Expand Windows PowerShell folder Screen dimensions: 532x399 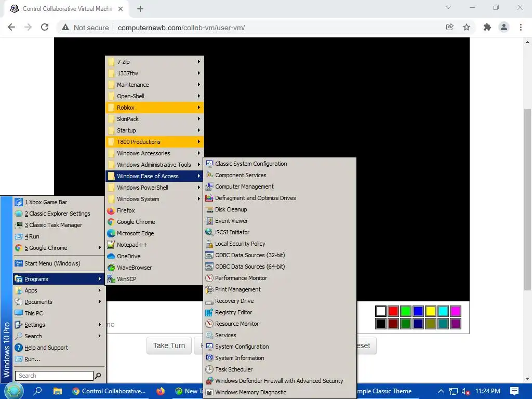coord(154,188)
